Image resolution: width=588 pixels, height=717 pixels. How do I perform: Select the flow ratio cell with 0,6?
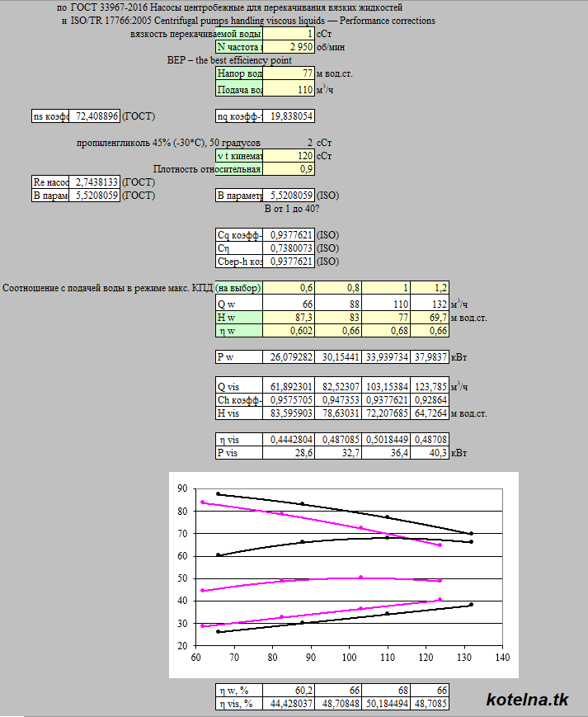[289, 288]
